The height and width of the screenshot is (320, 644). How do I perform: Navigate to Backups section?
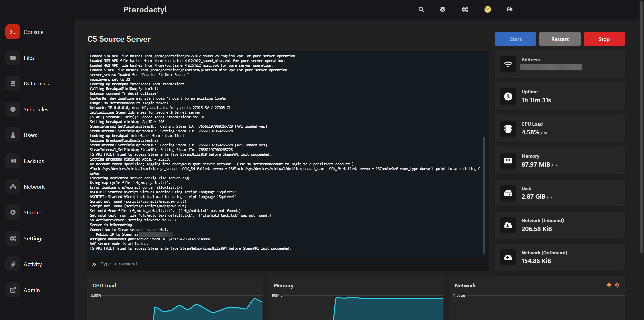click(x=34, y=161)
